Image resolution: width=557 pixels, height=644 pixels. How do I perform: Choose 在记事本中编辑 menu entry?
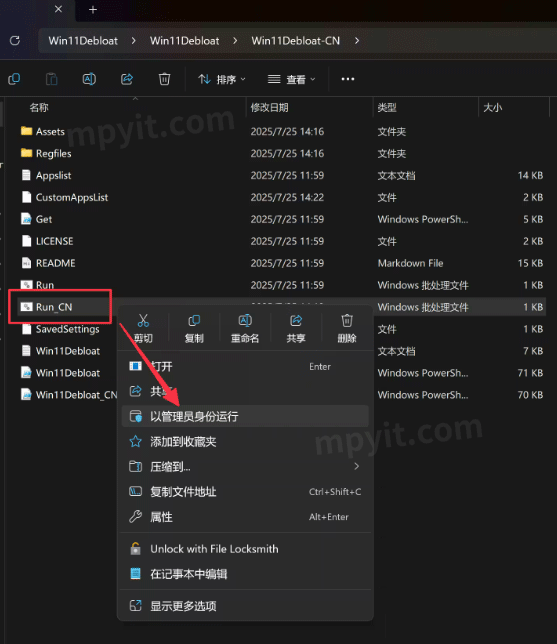245,574
